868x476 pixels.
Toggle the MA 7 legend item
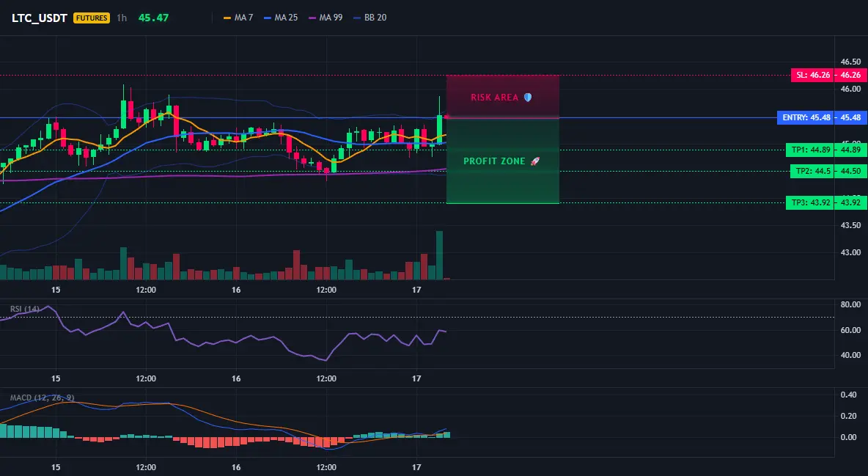click(238, 18)
